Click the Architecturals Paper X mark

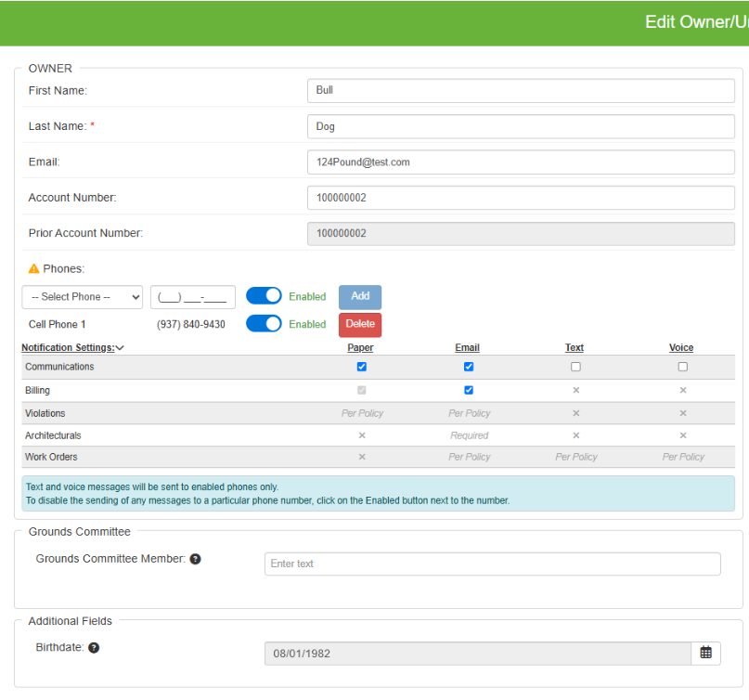pos(362,435)
